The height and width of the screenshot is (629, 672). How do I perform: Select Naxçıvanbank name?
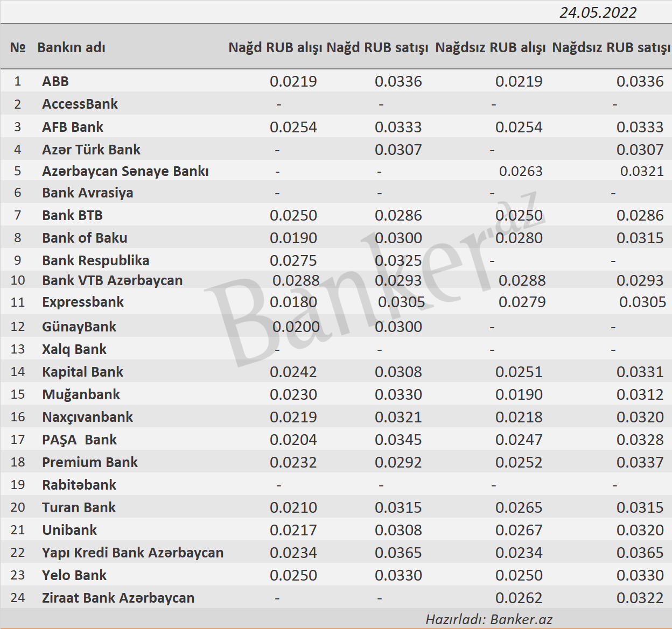pyautogui.click(x=87, y=417)
